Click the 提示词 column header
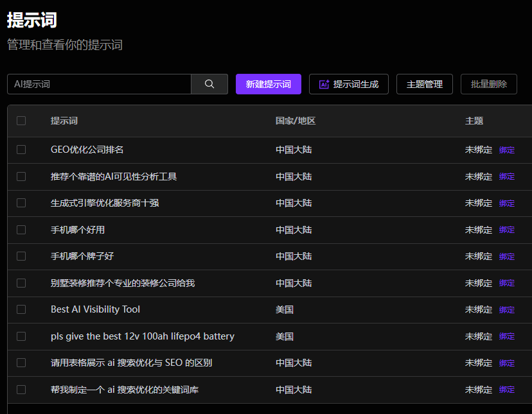The width and height of the screenshot is (532, 414). pos(64,121)
